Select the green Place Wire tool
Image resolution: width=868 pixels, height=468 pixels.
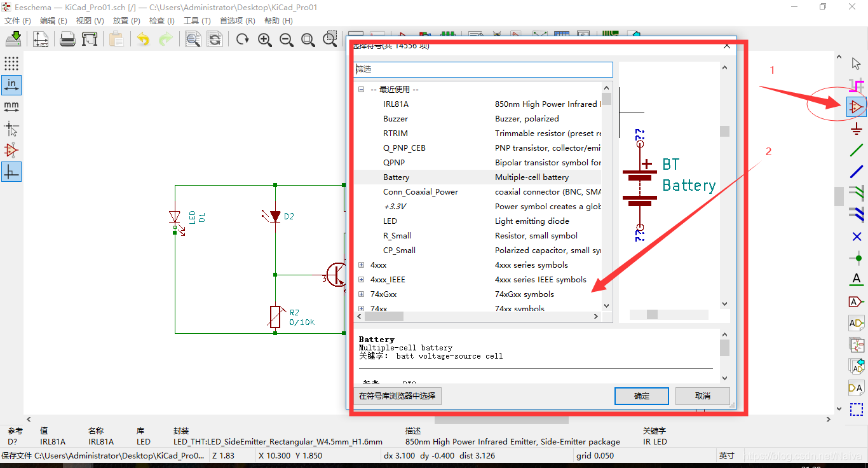pos(857,151)
